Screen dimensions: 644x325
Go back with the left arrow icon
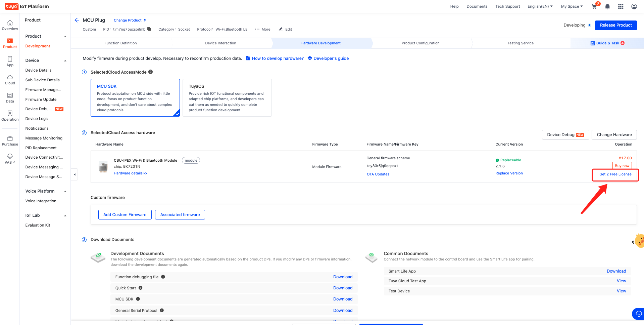77,20
